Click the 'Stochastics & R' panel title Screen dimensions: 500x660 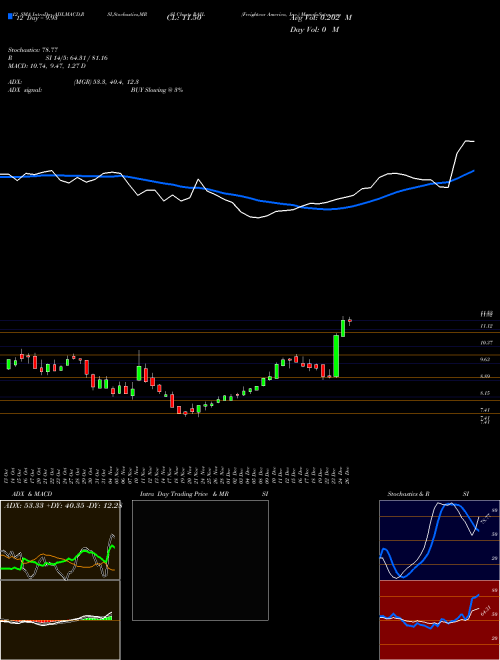[408, 494]
